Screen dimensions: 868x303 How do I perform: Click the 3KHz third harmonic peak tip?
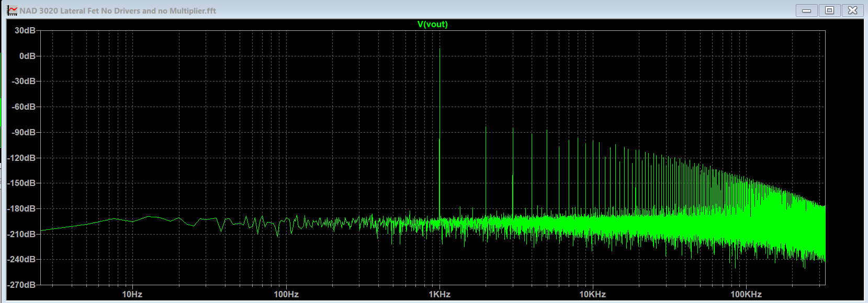[513, 128]
